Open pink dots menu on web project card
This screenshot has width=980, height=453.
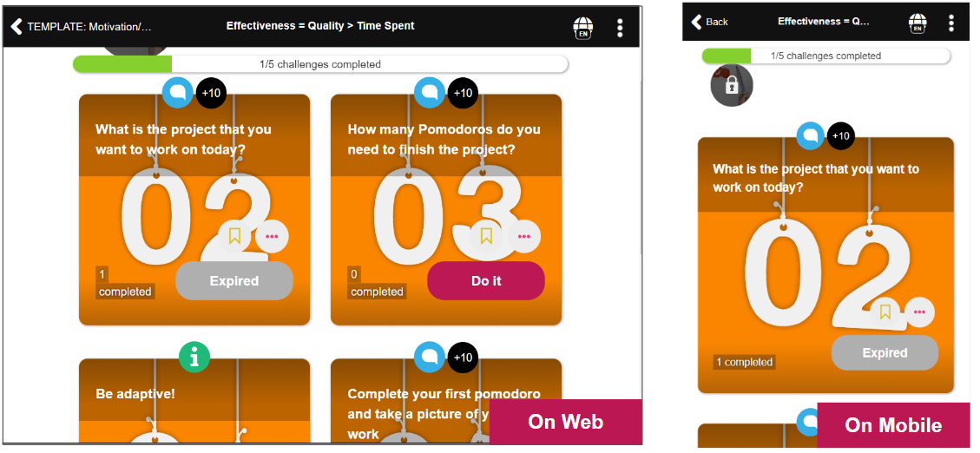[272, 236]
